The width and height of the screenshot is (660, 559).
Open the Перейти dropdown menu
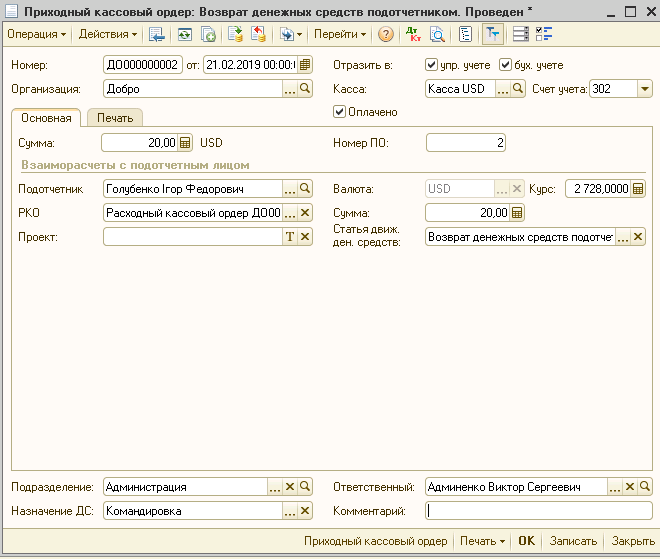(340, 34)
